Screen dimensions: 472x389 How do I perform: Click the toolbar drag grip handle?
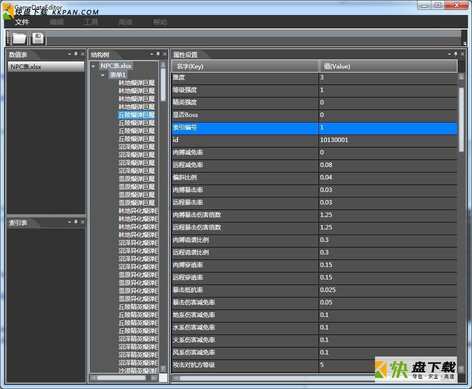8,38
